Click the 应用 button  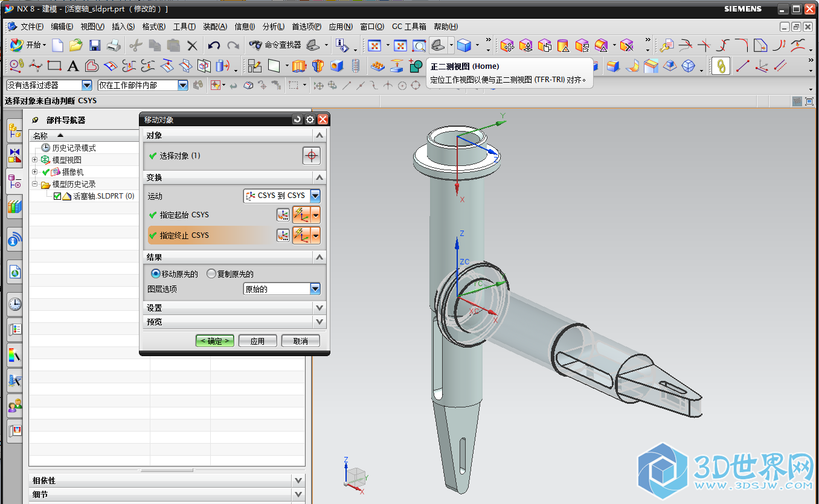pyautogui.click(x=258, y=341)
